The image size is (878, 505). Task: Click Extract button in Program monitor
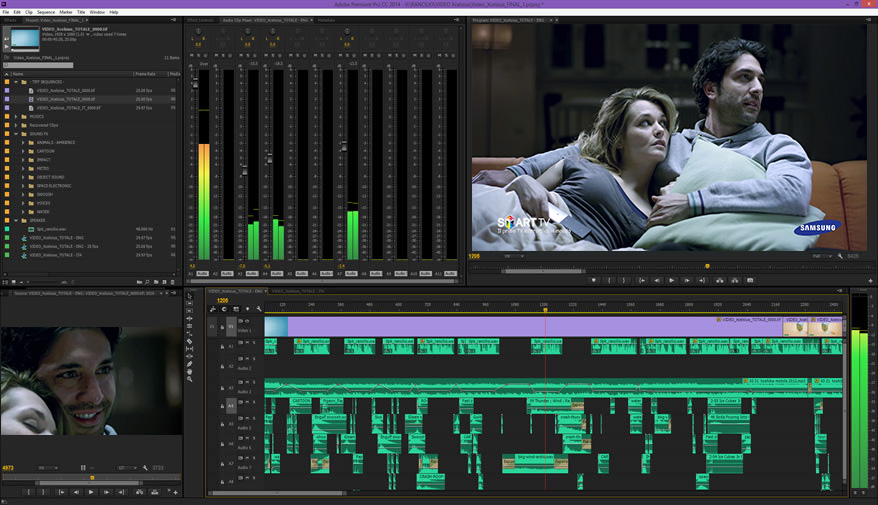pos(735,280)
